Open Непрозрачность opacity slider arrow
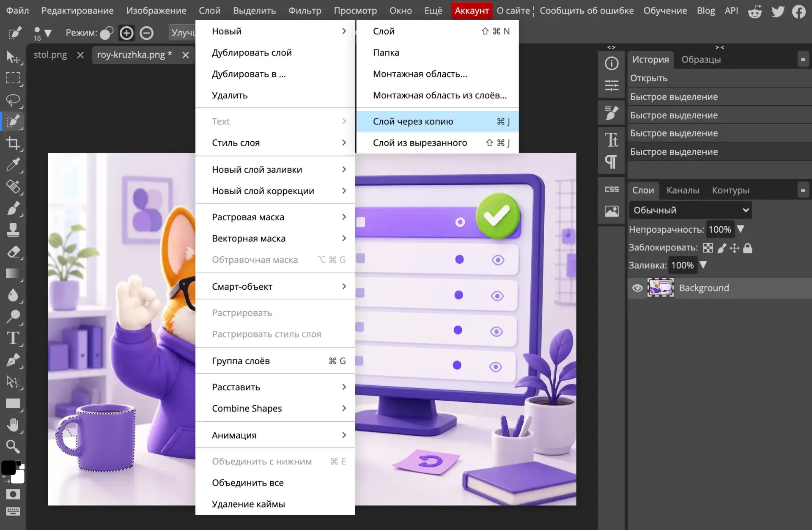 click(741, 229)
